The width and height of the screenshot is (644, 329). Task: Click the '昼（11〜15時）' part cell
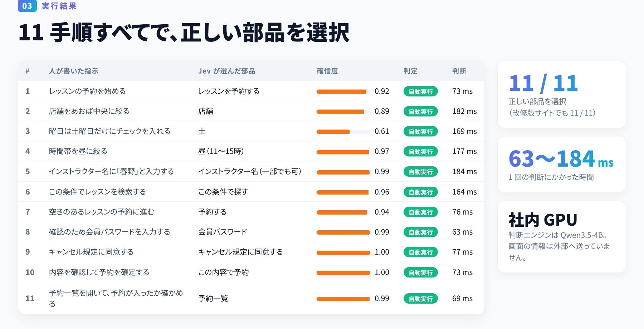pyautogui.click(x=221, y=151)
